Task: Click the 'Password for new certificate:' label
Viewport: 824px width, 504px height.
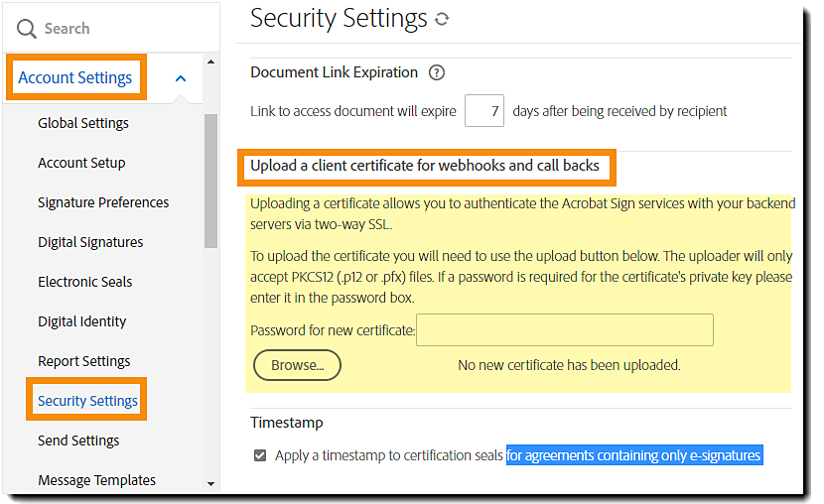Action: tap(333, 330)
